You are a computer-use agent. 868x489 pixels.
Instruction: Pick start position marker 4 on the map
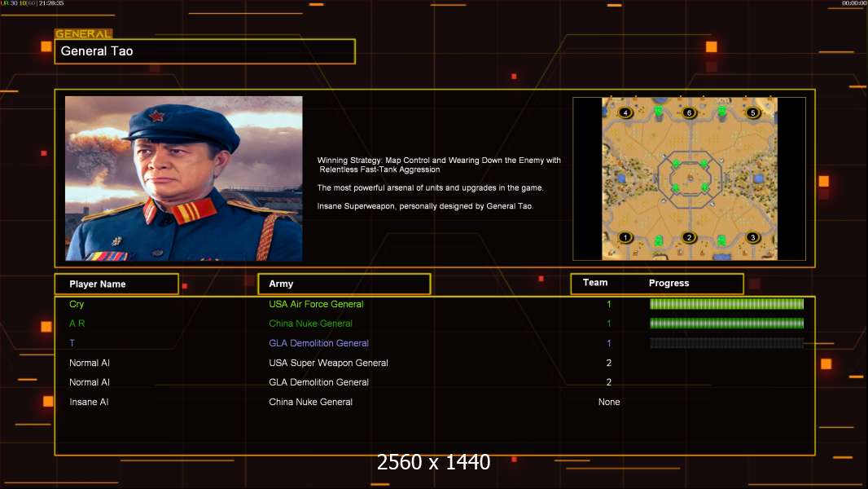(x=625, y=112)
